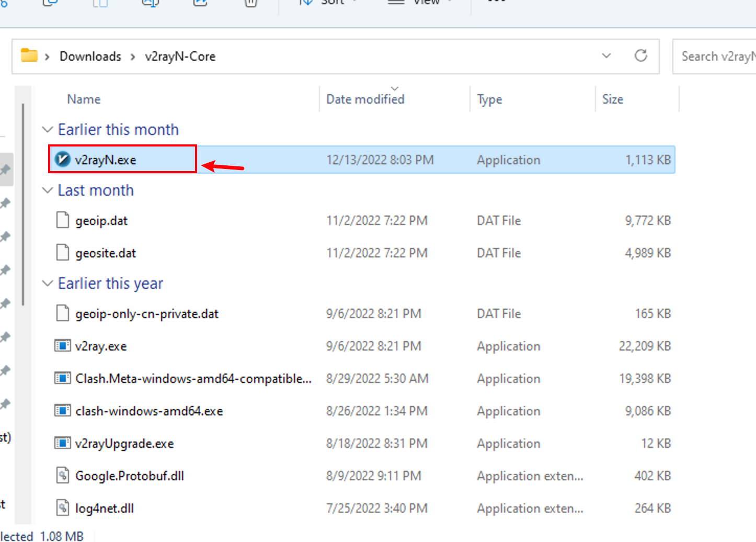
Task: Click v2rayN-Core in the address bar
Action: 180,56
